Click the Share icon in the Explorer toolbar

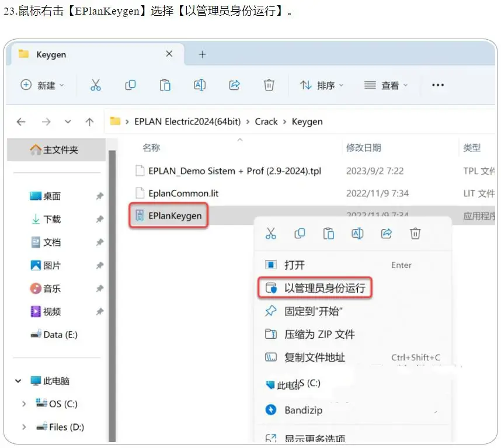pyautogui.click(x=234, y=85)
